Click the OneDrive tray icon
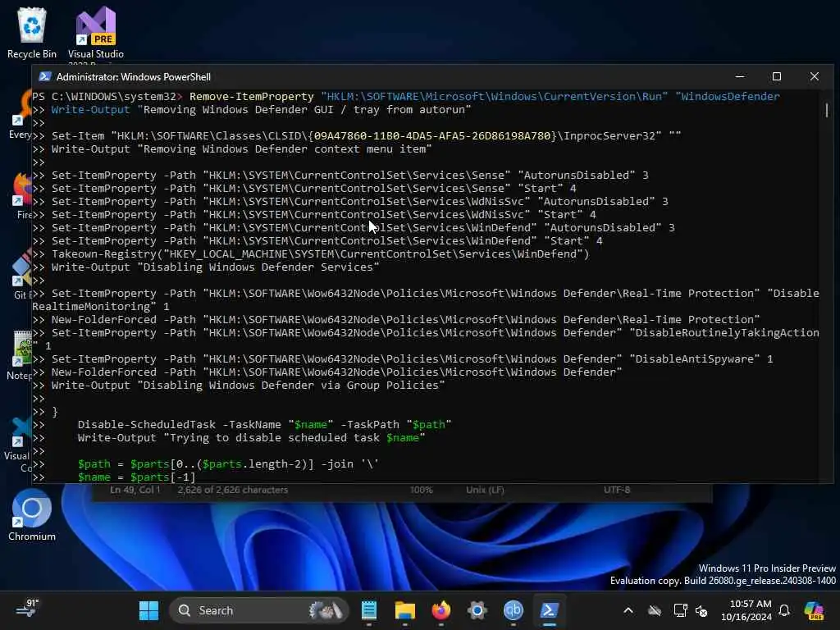 [654, 610]
